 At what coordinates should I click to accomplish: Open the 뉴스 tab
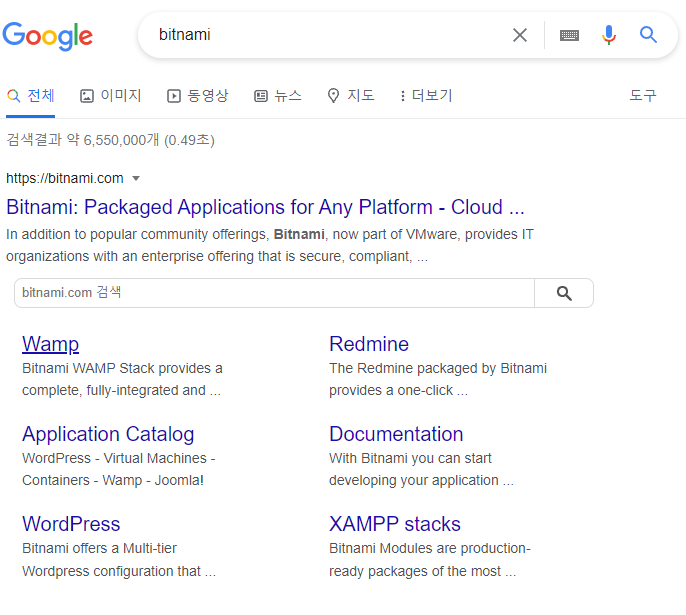(x=278, y=95)
